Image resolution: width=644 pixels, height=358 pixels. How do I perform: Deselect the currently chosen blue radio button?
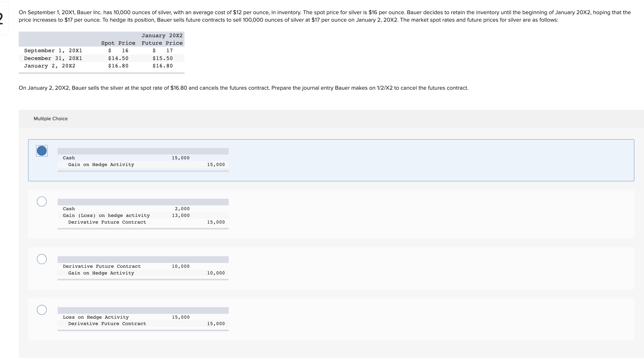(x=42, y=151)
